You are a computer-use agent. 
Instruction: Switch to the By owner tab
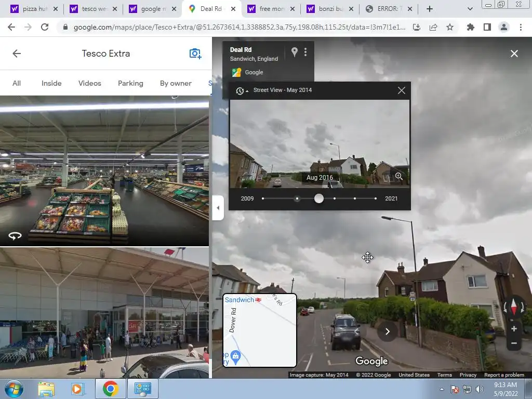click(x=176, y=84)
